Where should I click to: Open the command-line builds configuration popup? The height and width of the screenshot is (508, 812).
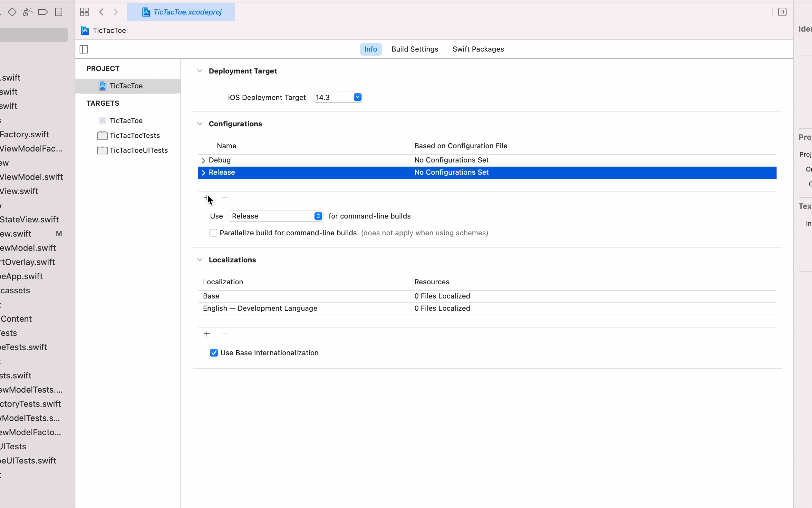275,216
